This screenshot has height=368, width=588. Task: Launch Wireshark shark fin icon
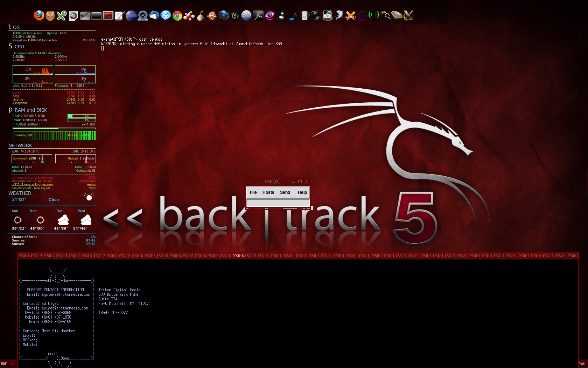[339, 16]
